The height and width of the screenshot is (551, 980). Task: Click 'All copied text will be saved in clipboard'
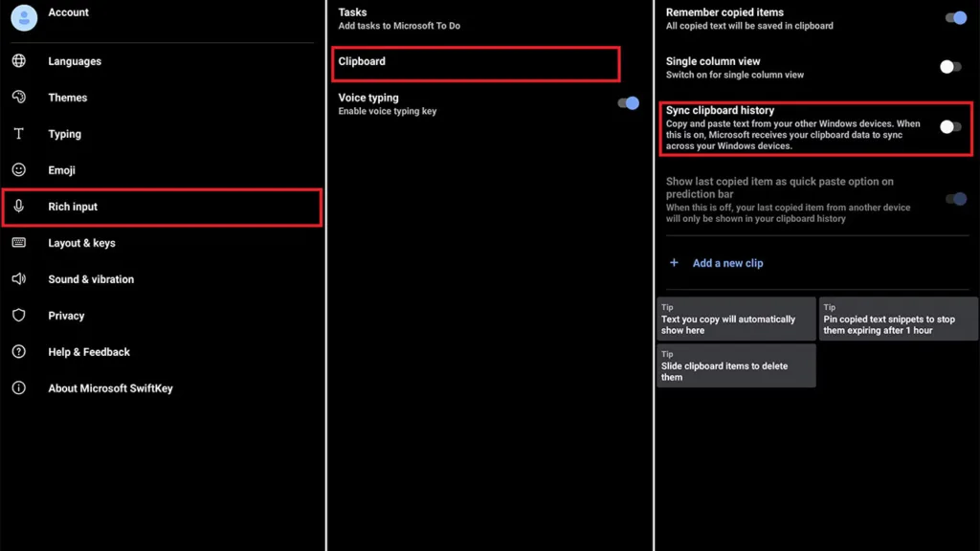[x=749, y=26]
